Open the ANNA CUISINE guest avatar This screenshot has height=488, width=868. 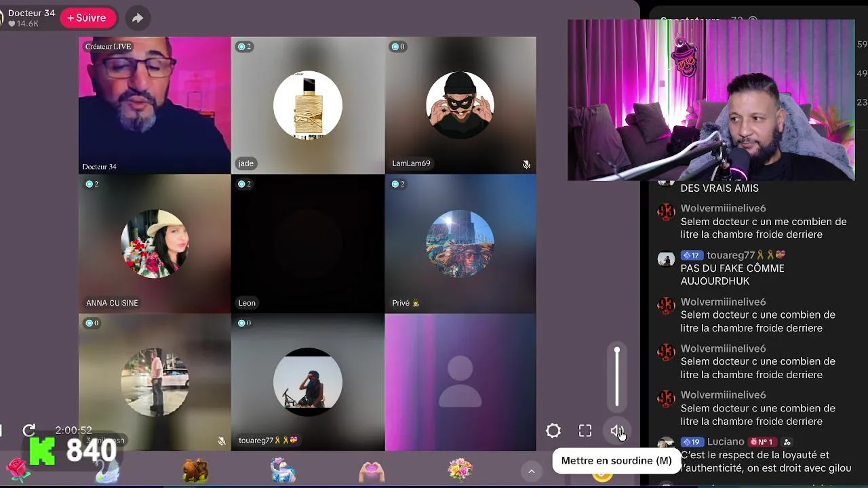point(155,244)
